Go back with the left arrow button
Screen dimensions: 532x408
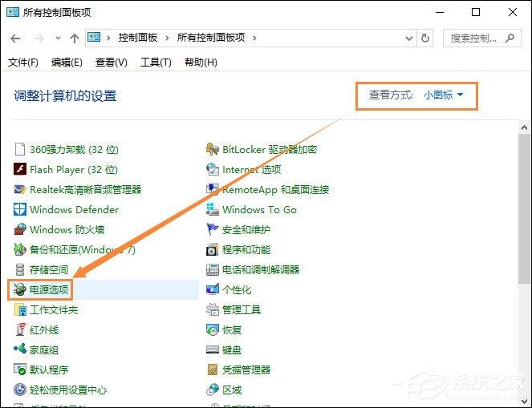click(x=15, y=38)
